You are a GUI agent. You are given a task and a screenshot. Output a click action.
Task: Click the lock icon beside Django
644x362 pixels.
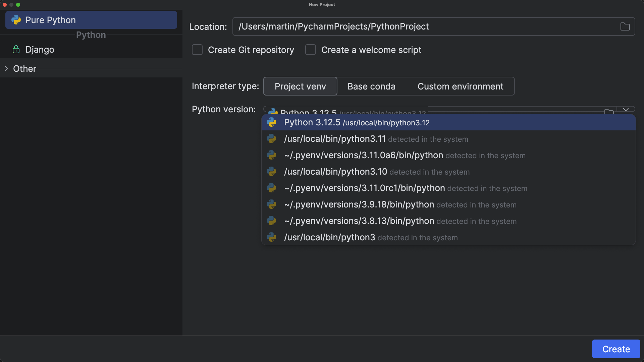16,49
